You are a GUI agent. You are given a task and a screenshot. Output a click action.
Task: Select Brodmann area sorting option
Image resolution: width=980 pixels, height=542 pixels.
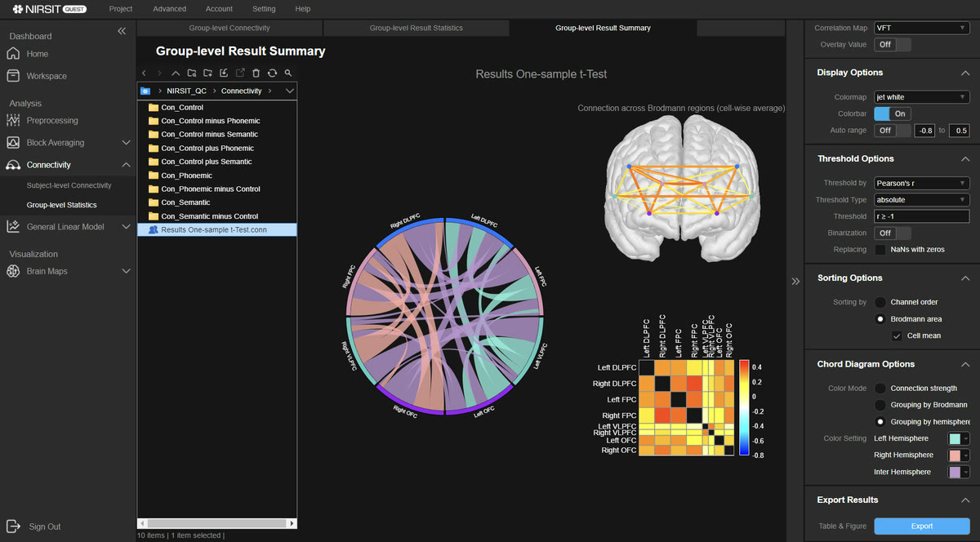(x=880, y=319)
